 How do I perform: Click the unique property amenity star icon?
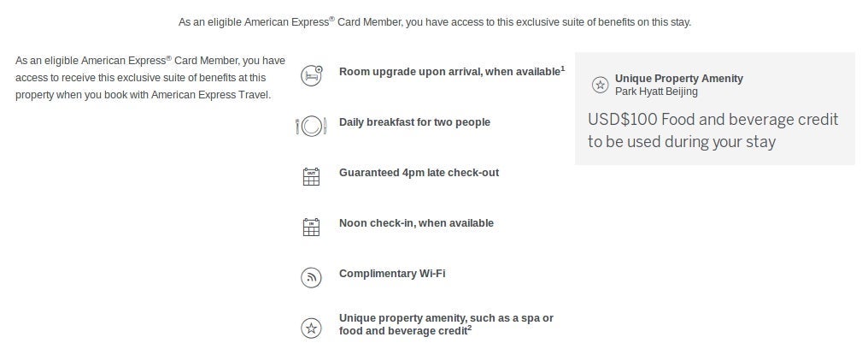[x=311, y=328]
